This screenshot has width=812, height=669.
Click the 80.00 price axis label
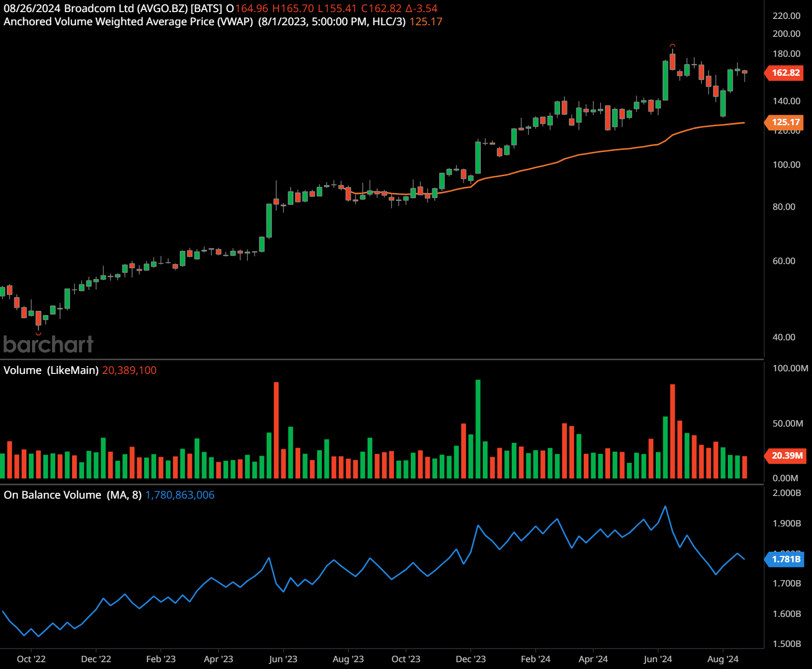[784, 207]
